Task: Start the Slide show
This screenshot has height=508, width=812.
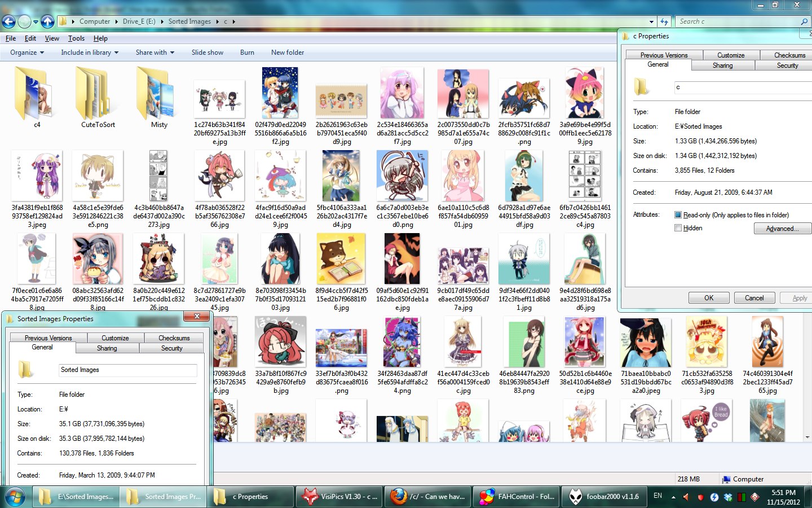Action: click(x=208, y=52)
